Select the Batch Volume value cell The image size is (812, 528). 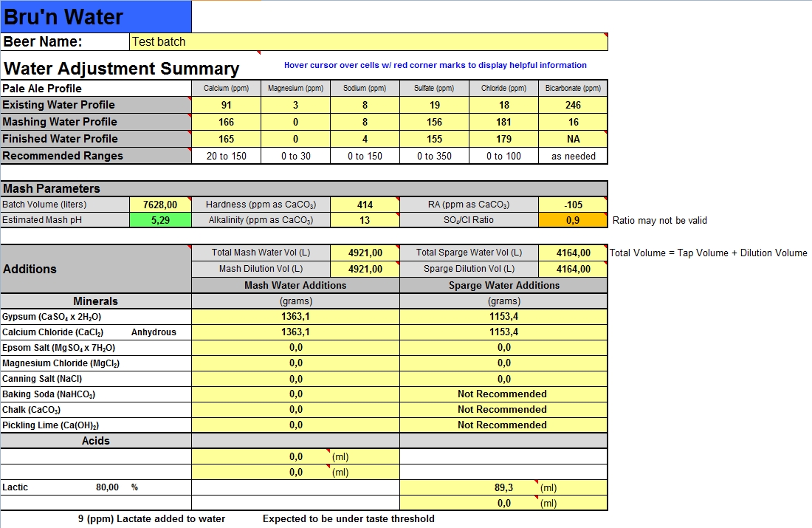(x=160, y=205)
